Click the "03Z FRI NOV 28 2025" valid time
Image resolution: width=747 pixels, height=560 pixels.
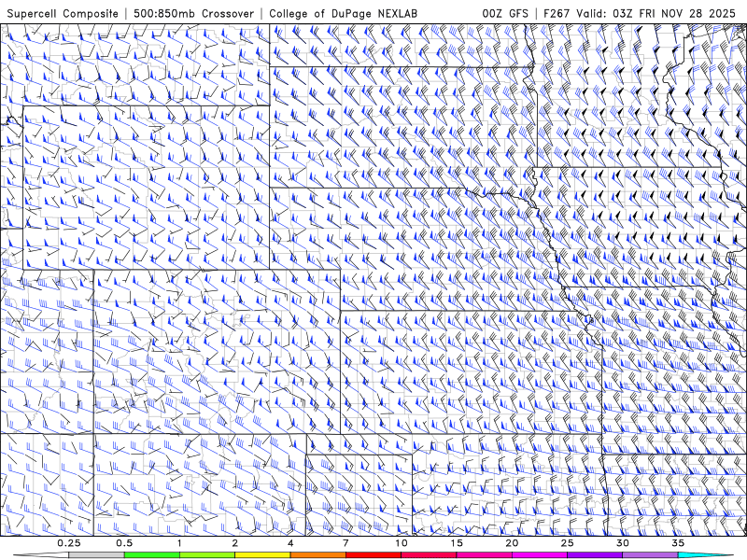coord(674,13)
